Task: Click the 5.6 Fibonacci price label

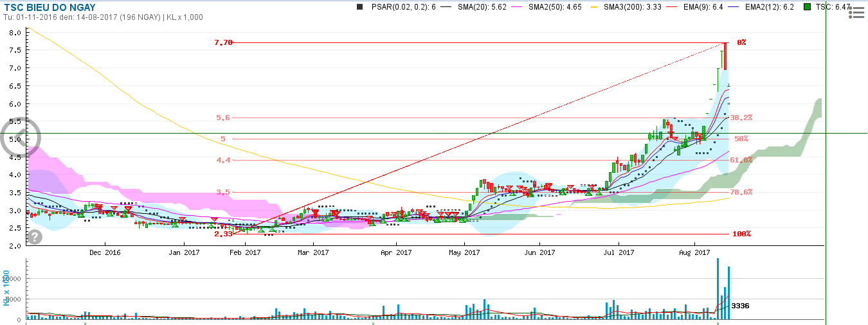Action: pyautogui.click(x=222, y=118)
